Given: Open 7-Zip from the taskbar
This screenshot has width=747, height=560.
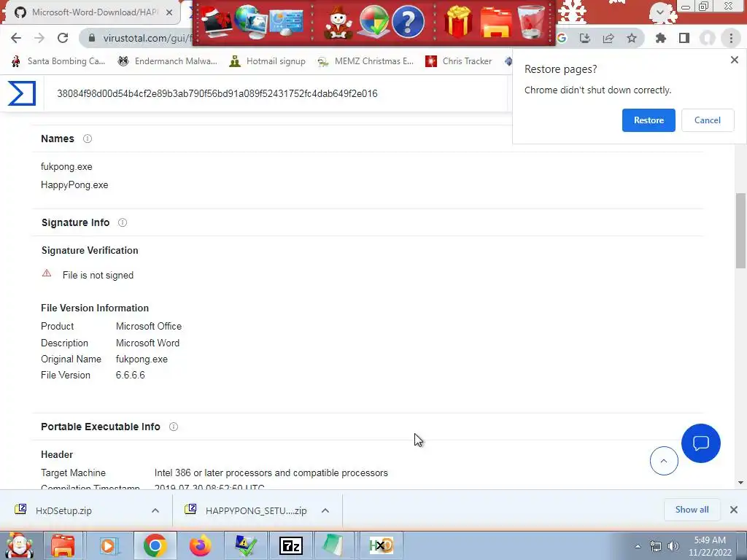Looking at the screenshot, I should (290, 545).
